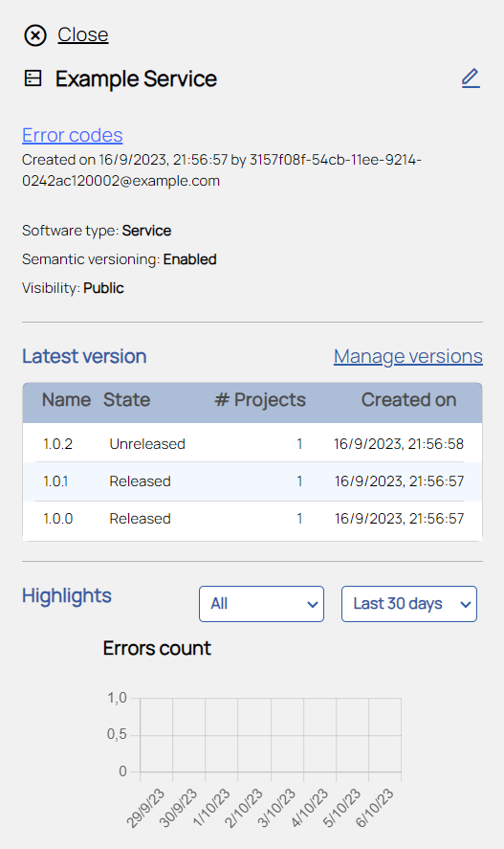Click the Highlights heading

coord(67,595)
